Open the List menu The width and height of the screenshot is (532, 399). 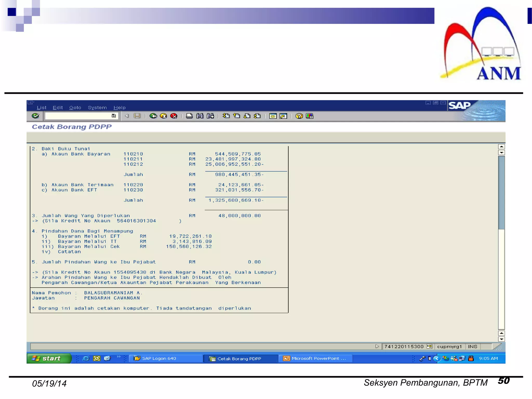coord(42,108)
